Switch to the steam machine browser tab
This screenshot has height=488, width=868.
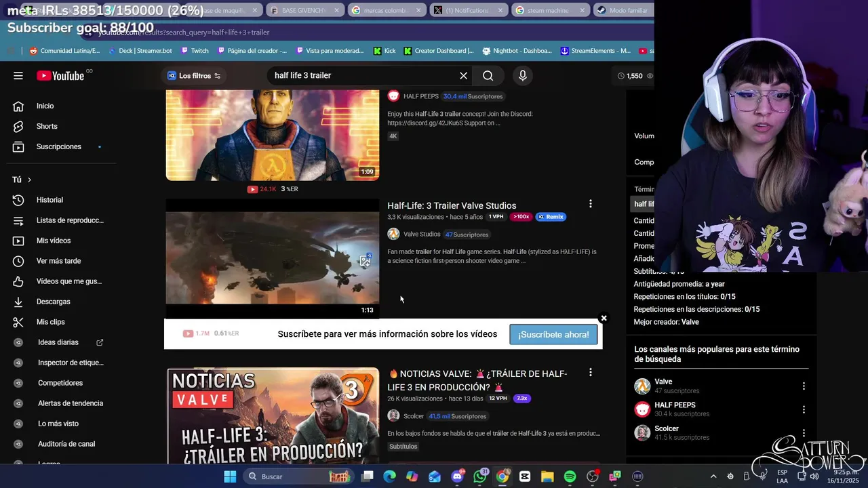pyautogui.click(x=551, y=10)
